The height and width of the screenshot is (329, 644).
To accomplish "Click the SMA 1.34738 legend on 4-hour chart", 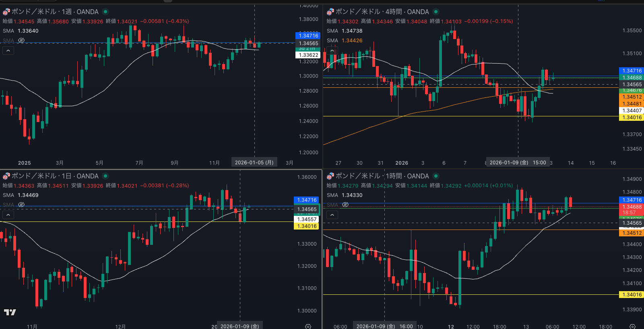I will click(345, 31).
